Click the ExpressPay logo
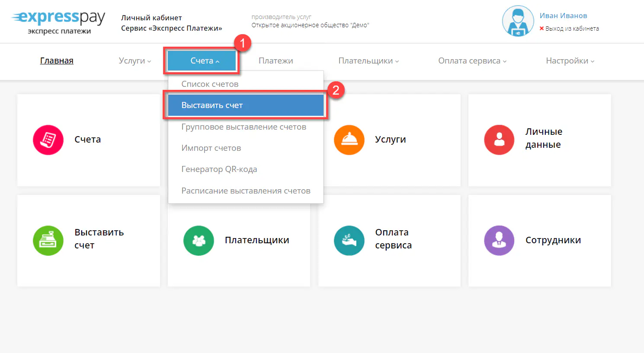 [x=58, y=22]
